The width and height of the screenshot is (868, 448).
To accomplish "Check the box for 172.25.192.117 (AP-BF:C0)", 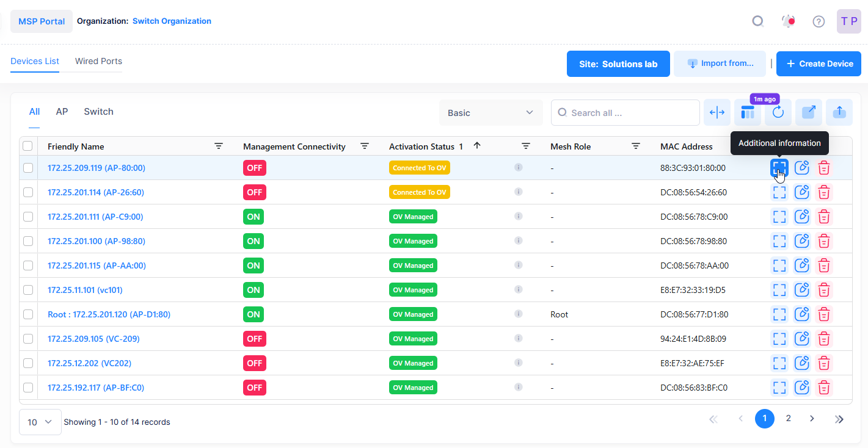I will click(x=28, y=388).
